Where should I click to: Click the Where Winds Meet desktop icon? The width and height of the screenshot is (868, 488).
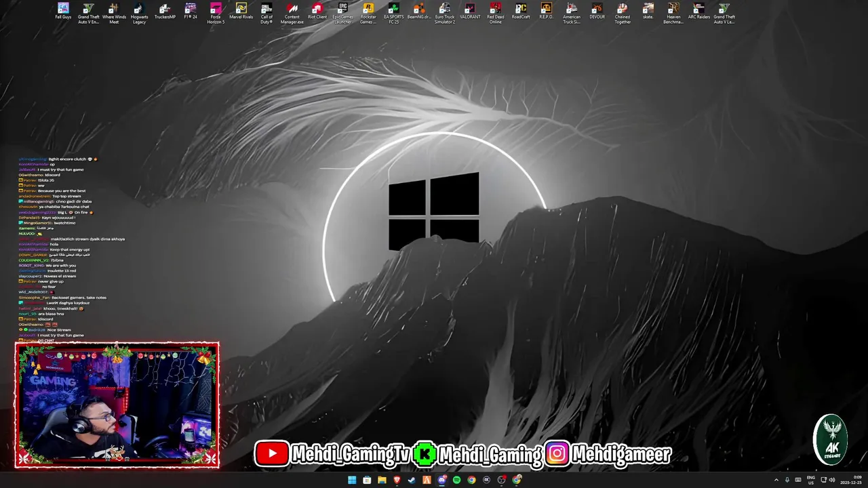114,14
